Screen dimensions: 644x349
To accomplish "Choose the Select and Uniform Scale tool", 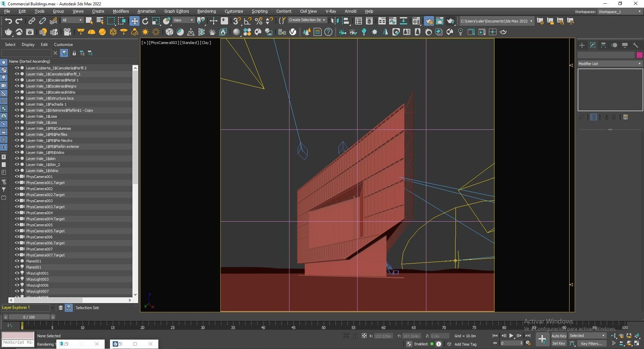I will click(x=156, y=21).
